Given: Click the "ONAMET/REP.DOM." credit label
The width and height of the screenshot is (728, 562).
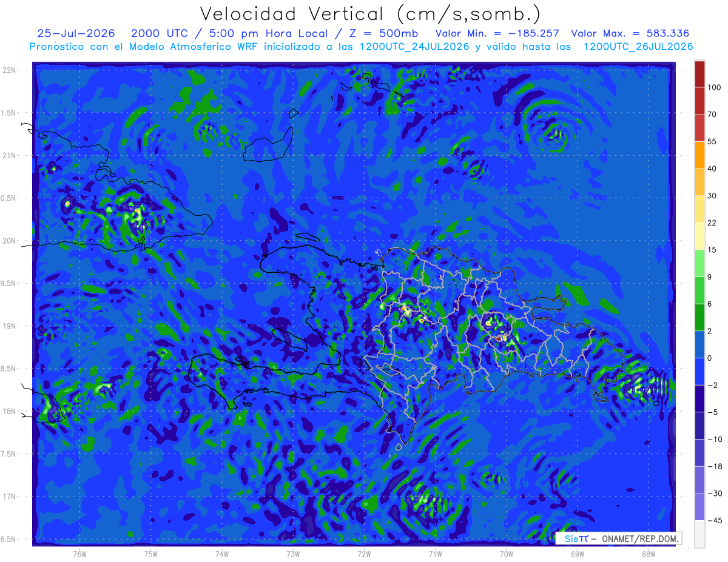Looking at the screenshot, I should tap(639, 538).
